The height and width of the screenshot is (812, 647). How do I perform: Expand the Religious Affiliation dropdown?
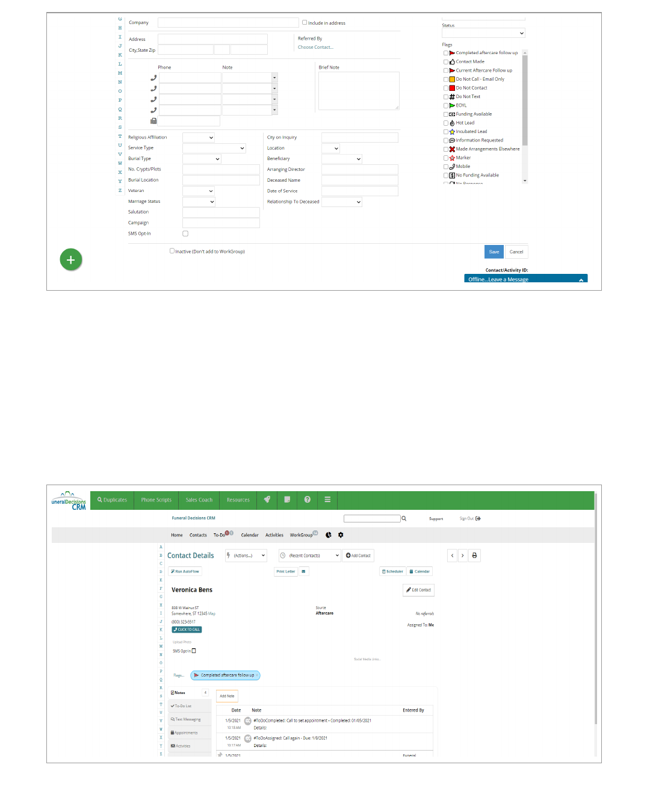(199, 138)
